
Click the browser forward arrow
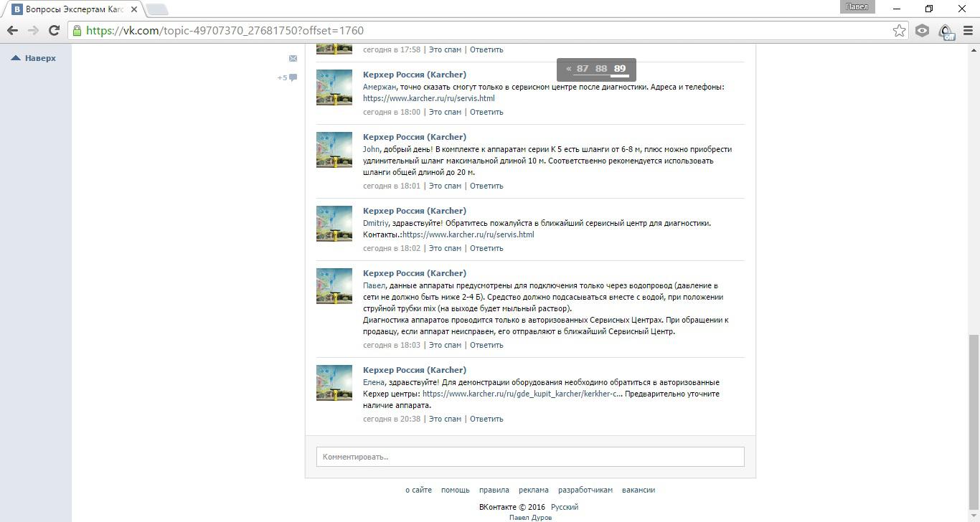[33, 30]
